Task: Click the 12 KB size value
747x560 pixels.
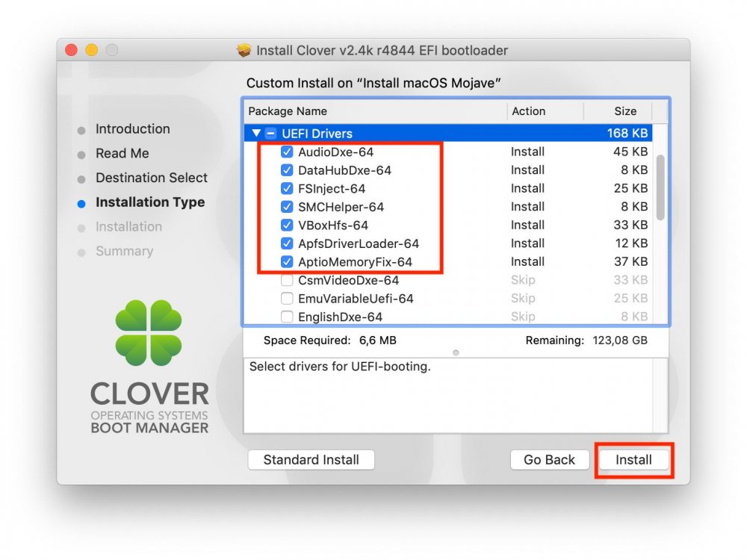Action: click(631, 243)
